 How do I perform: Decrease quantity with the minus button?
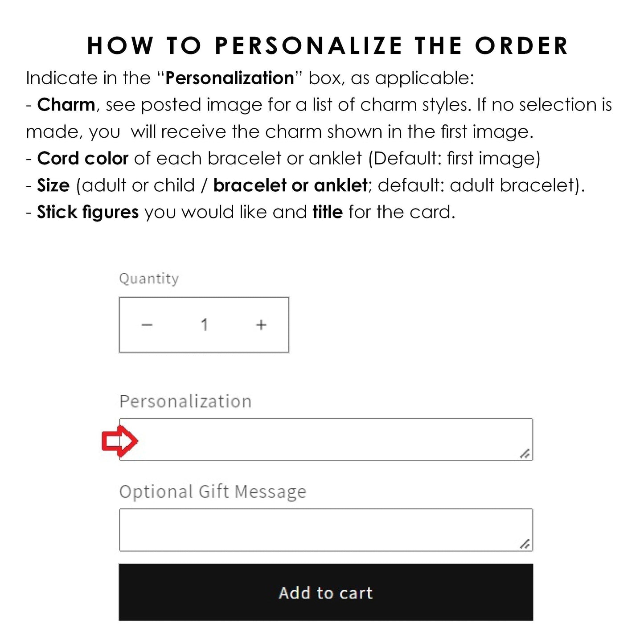coord(147,325)
